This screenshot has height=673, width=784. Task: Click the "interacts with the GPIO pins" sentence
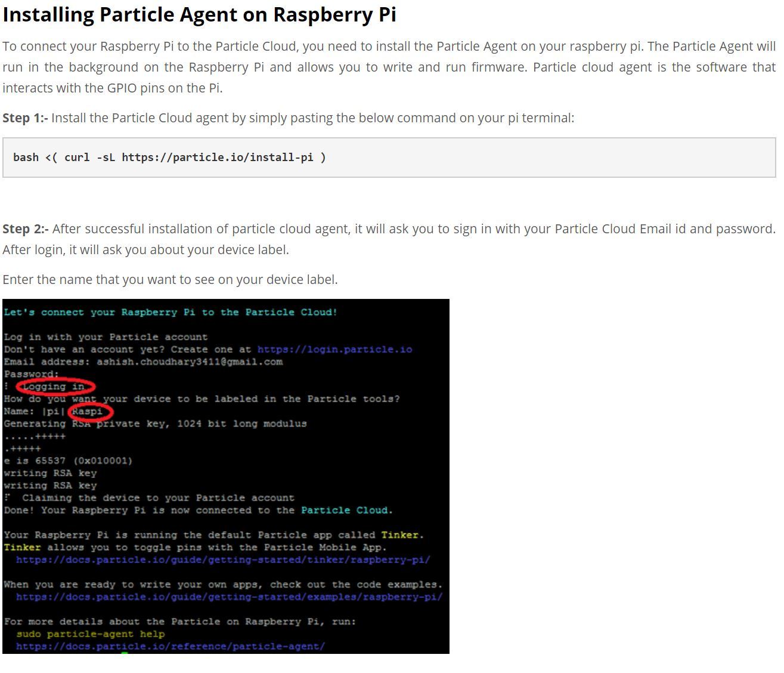click(x=113, y=88)
